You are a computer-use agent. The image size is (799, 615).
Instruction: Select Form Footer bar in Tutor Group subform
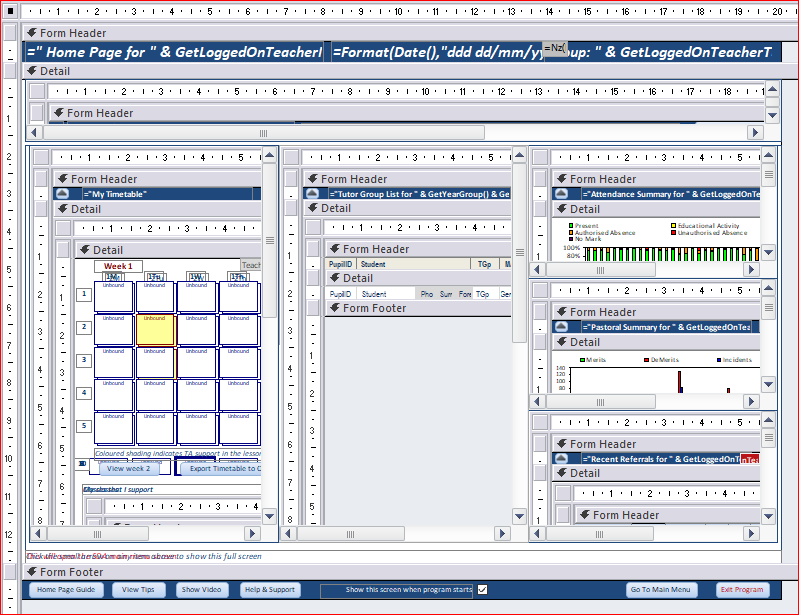[418, 308]
